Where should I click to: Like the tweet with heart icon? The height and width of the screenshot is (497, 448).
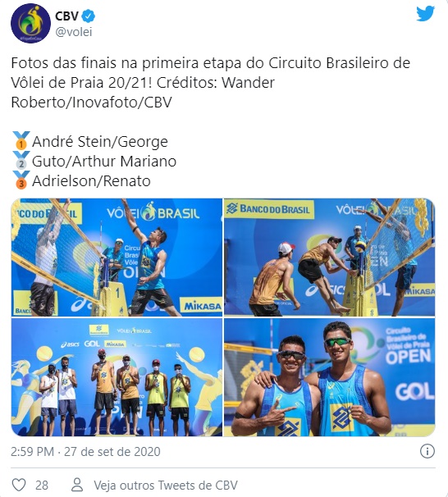tap(19, 485)
